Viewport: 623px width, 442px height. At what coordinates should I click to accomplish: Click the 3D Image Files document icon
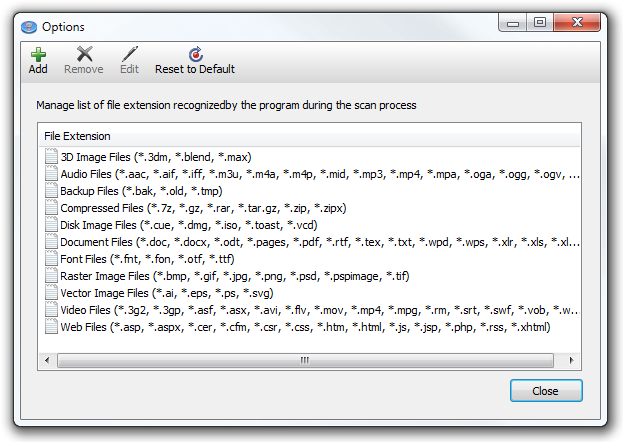click(52, 157)
